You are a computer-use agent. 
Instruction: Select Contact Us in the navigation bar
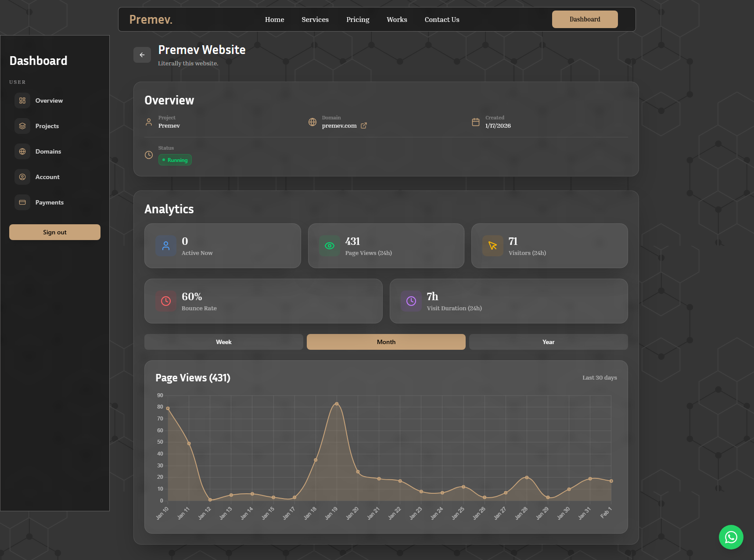coord(442,19)
